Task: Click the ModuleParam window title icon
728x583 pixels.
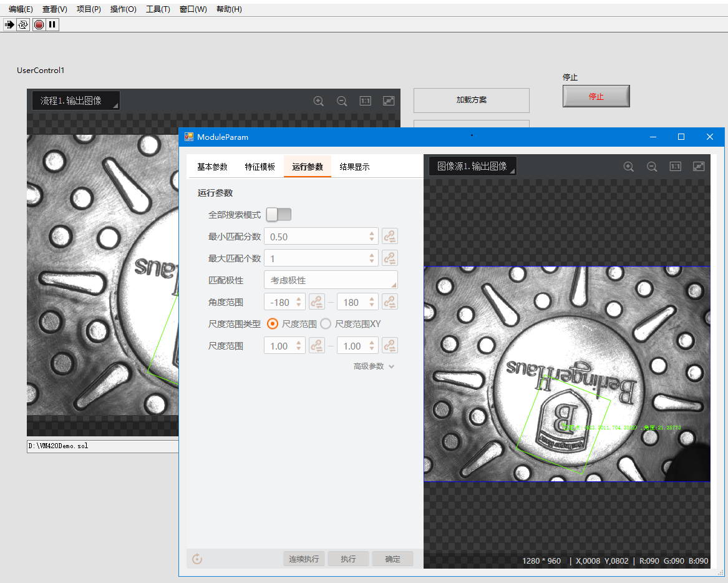Action: click(189, 137)
